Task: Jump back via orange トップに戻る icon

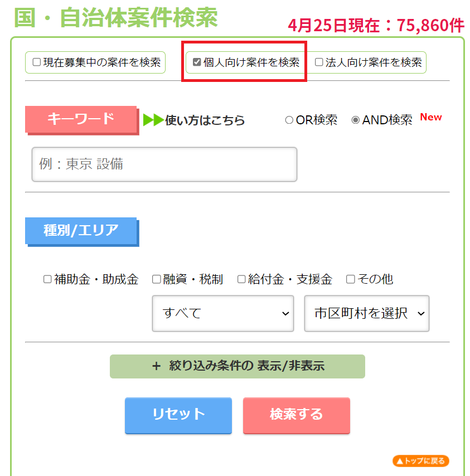Action: pyautogui.click(x=420, y=461)
